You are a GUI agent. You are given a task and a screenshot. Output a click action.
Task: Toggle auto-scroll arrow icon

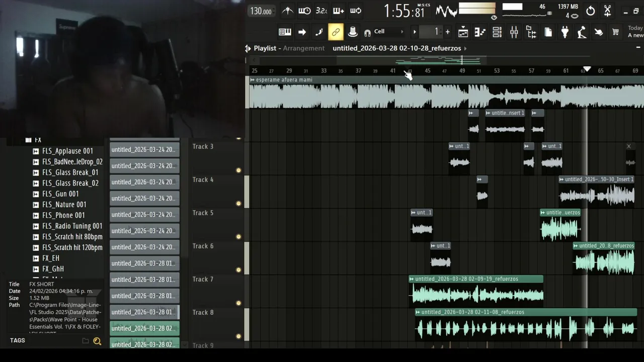click(302, 32)
